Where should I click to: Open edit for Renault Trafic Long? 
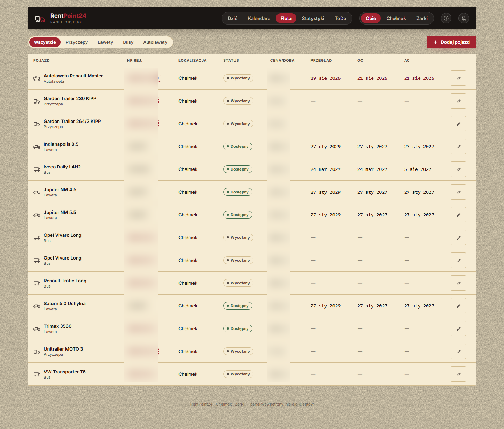click(x=458, y=283)
